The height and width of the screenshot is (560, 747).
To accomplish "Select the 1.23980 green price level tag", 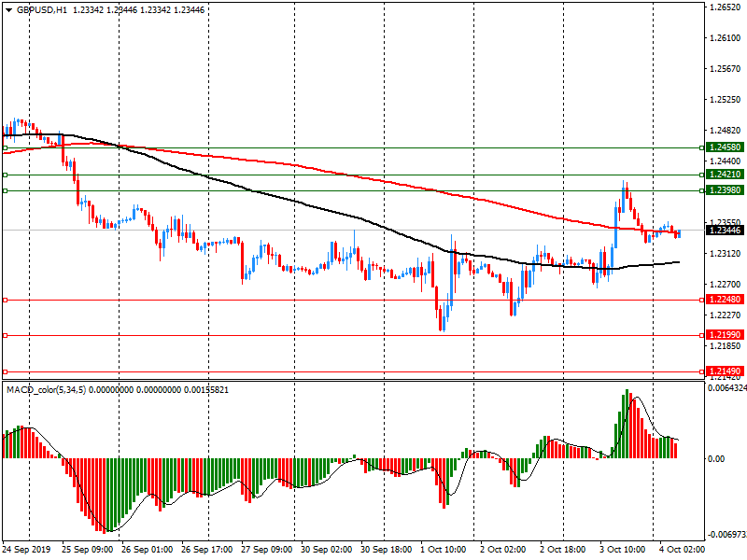I will tap(725, 190).
